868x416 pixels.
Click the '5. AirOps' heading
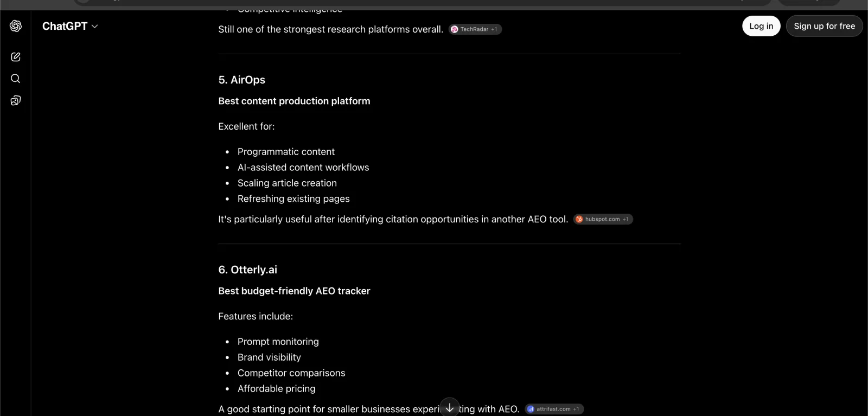tap(242, 80)
